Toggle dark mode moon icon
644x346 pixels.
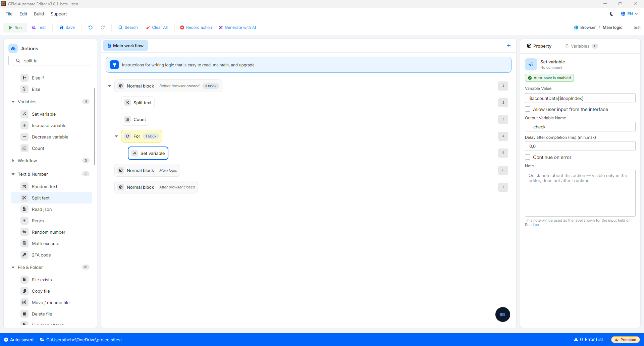[611, 14]
